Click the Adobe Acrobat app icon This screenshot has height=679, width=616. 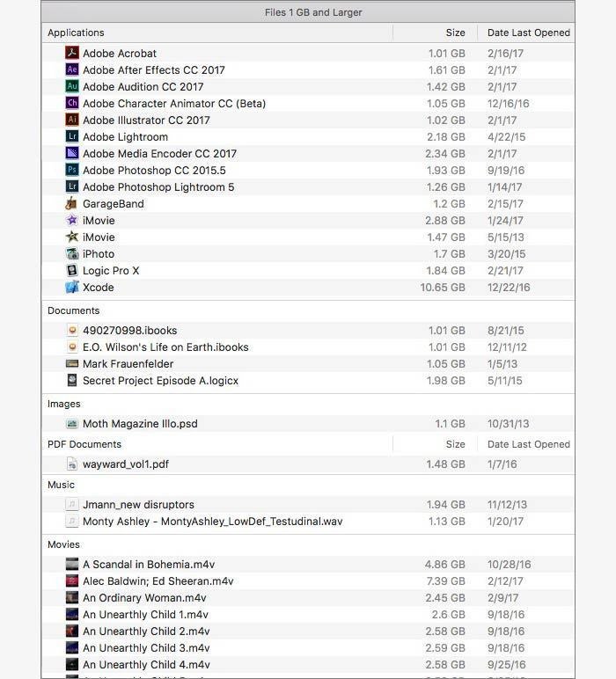tap(72, 53)
